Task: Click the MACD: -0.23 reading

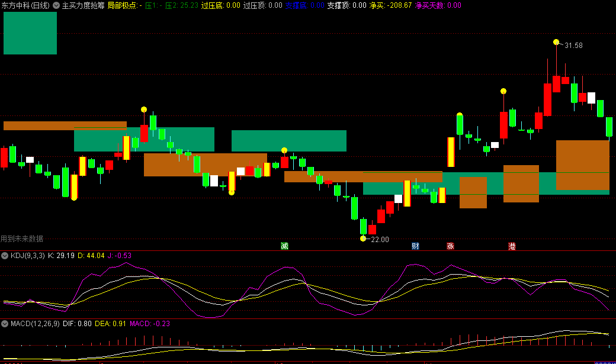Action: pos(150,324)
